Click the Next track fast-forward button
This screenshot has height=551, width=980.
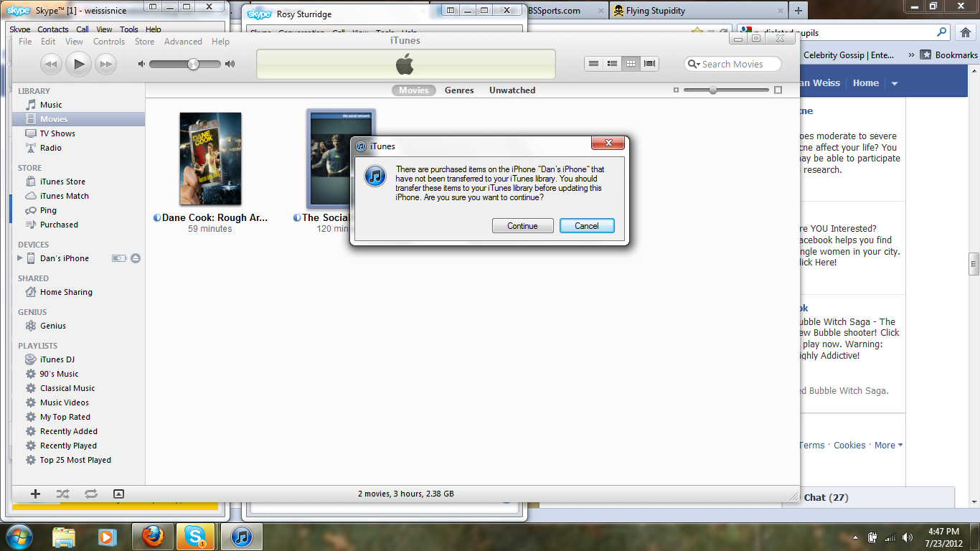click(x=105, y=64)
